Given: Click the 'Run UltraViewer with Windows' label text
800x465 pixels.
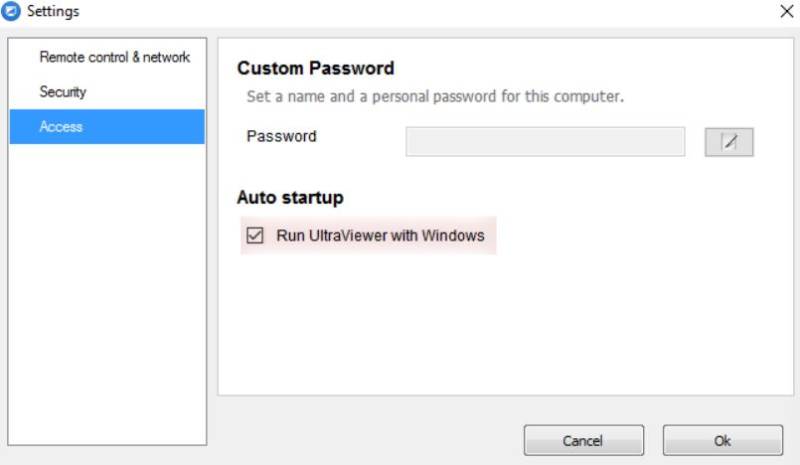Looking at the screenshot, I should tap(380, 236).
